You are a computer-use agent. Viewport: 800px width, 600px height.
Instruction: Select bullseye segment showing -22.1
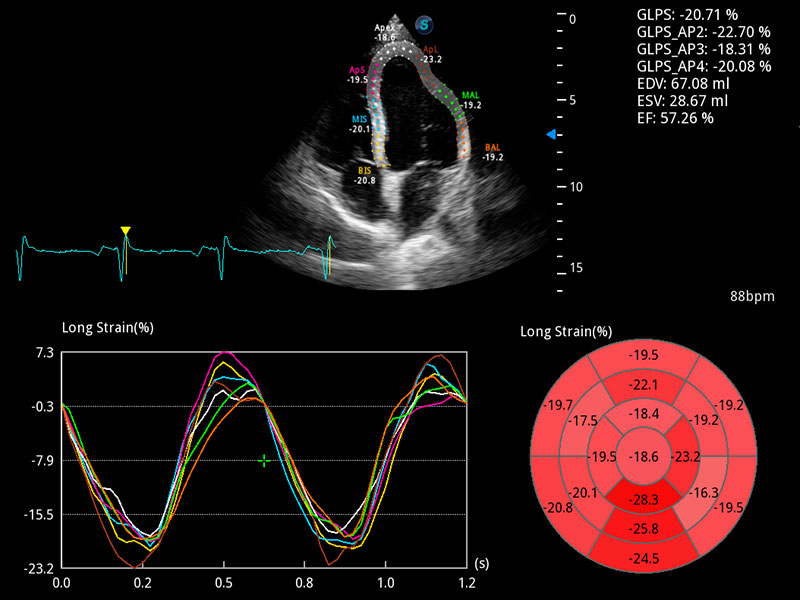point(643,385)
